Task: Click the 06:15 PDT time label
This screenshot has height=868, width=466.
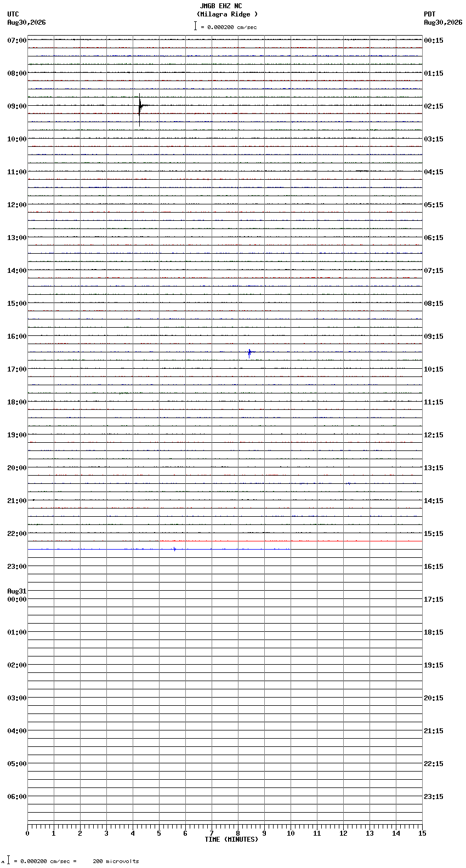Action: (x=434, y=238)
